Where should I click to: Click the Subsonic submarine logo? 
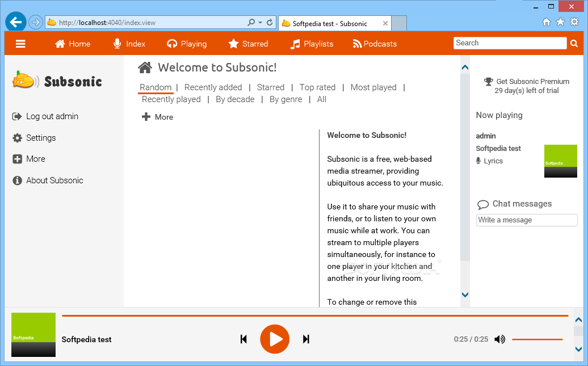pos(26,79)
